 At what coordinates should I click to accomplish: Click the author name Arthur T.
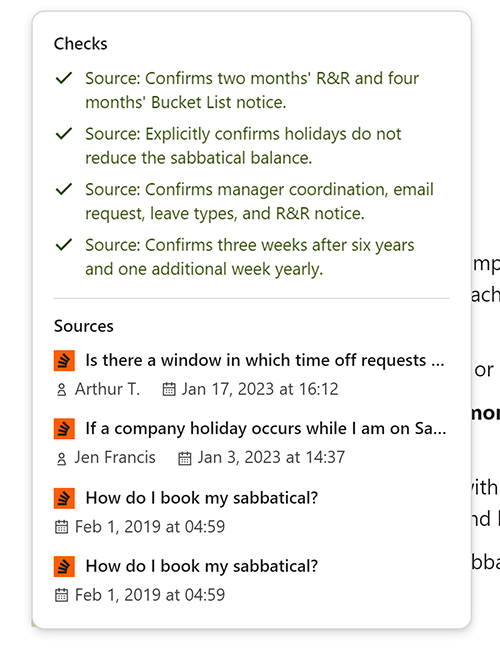(x=107, y=389)
